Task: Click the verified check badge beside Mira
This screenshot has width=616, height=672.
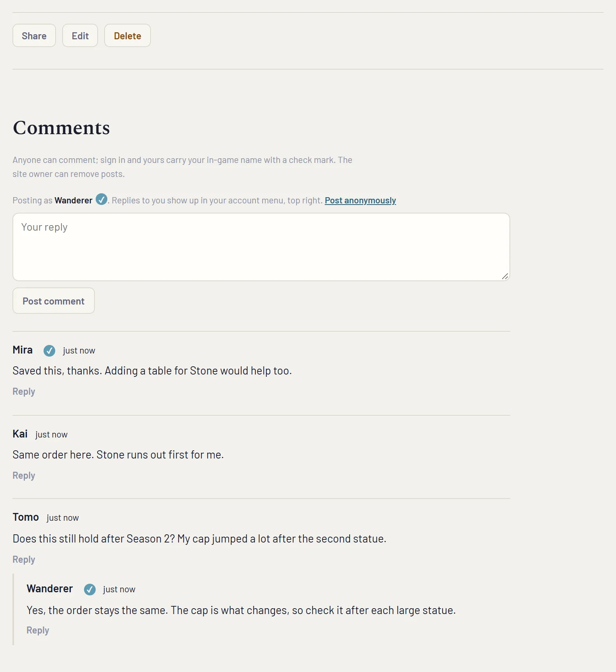Action: pos(49,351)
